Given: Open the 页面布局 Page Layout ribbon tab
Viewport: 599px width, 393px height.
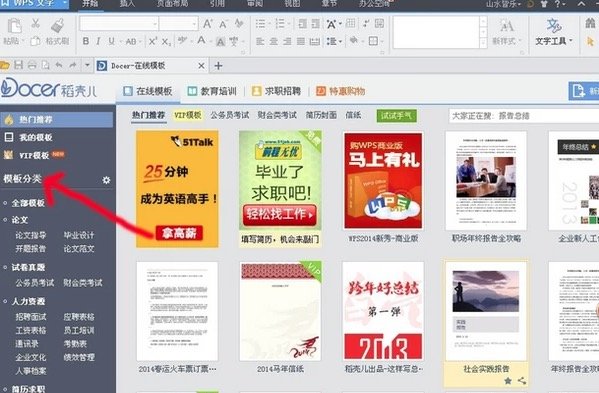Looking at the screenshot, I should [x=172, y=4].
